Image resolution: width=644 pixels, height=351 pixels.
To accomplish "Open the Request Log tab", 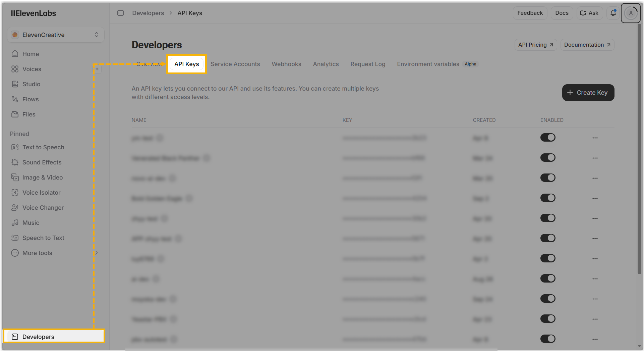I will [x=368, y=64].
